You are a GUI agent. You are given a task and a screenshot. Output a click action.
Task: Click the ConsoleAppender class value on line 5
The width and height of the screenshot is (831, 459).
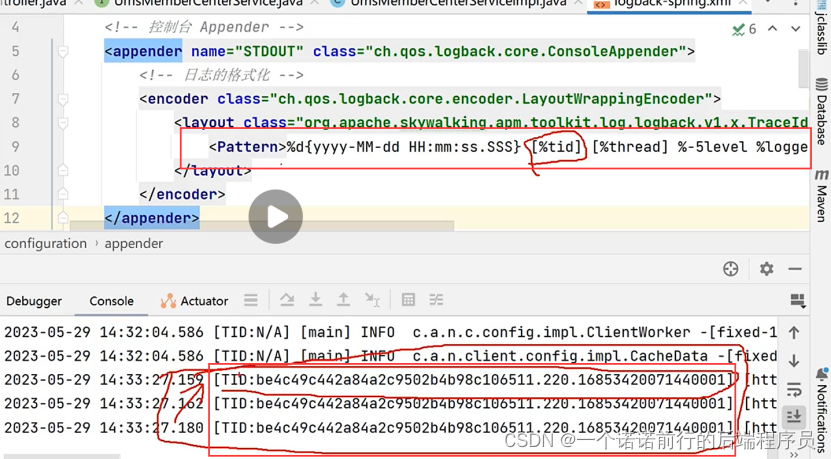click(526, 51)
